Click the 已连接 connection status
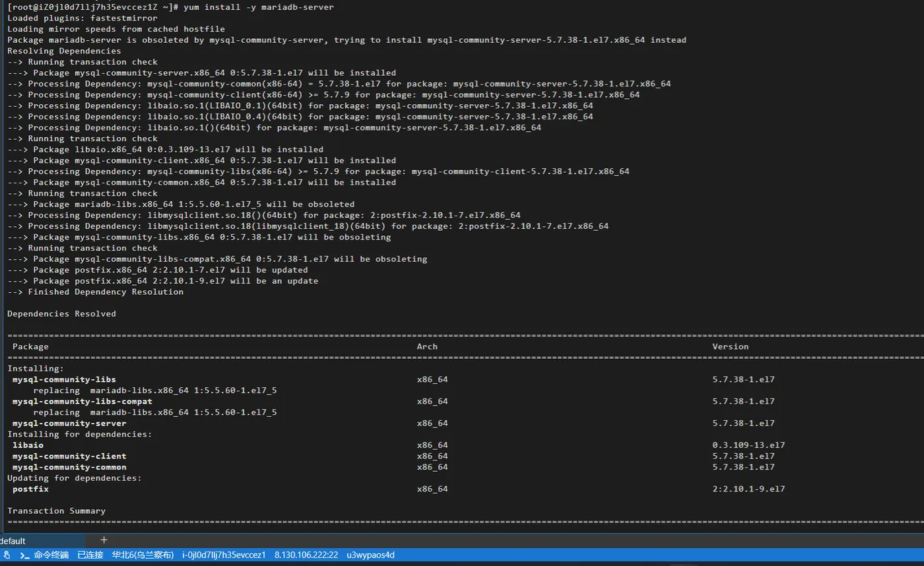 (x=90, y=555)
